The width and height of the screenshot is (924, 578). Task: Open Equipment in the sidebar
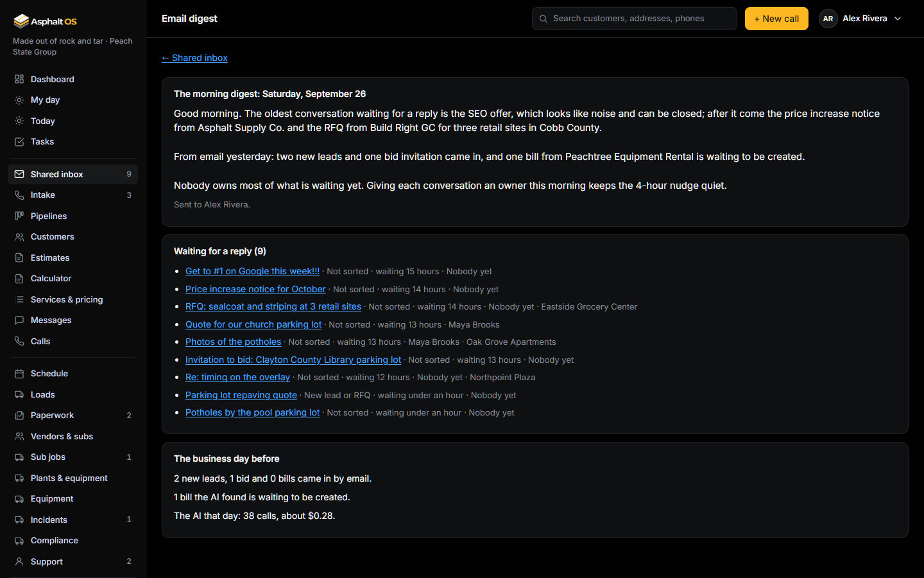(73, 499)
